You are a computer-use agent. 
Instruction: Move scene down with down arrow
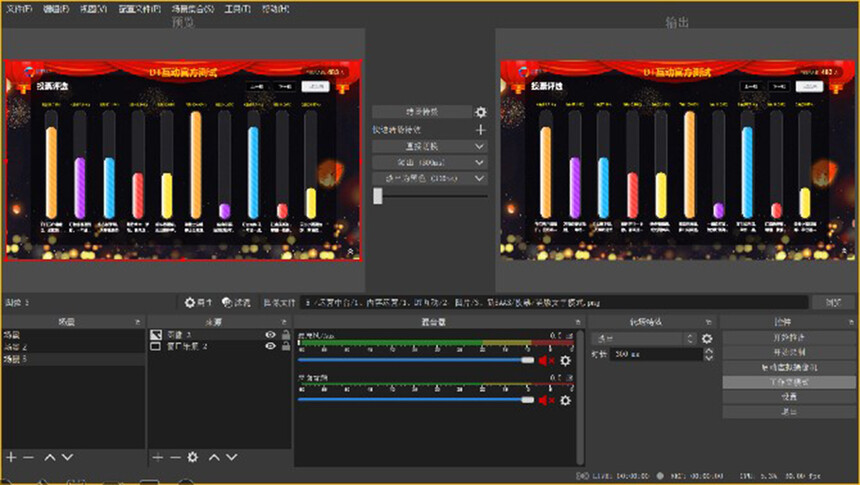coord(67,457)
